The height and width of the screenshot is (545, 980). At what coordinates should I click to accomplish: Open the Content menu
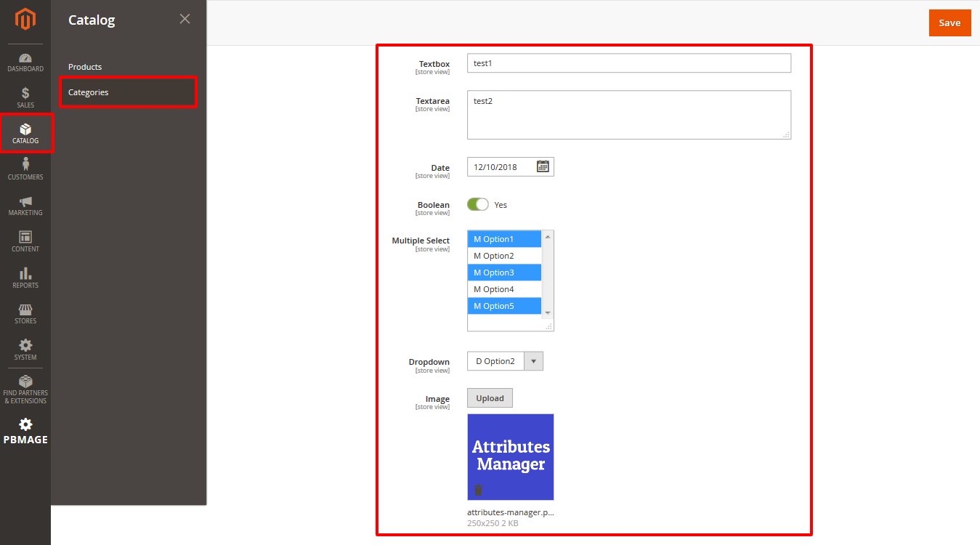tap(25, 242)
